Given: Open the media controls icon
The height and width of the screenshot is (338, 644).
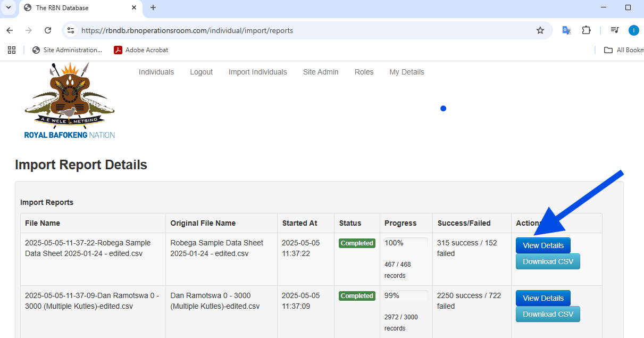Looking at the screenshot, I should click(615, 30).
